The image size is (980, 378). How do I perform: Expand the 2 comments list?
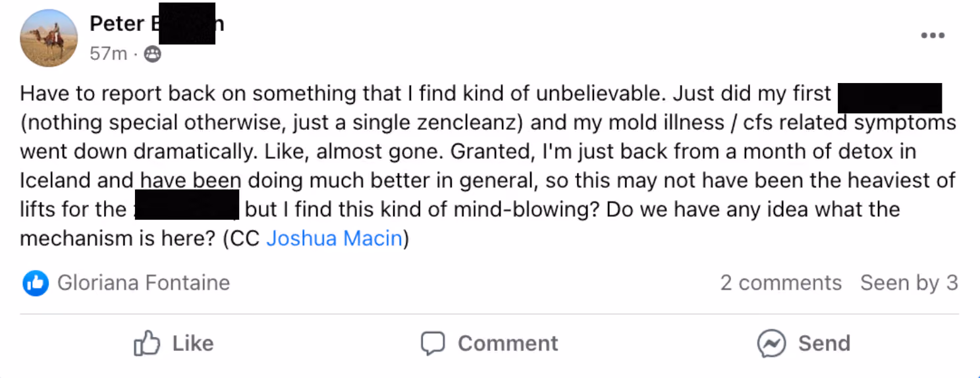[780, 283]
